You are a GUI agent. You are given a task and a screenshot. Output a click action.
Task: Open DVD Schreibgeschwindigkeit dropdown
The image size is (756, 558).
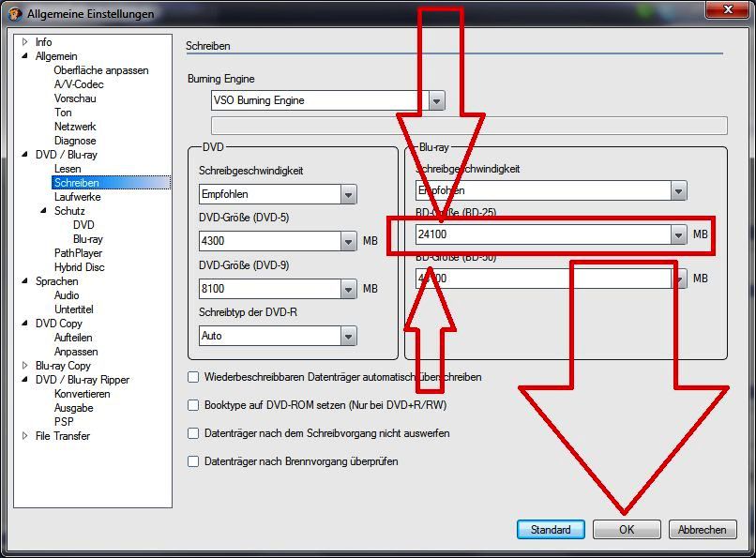click(348, 195)
